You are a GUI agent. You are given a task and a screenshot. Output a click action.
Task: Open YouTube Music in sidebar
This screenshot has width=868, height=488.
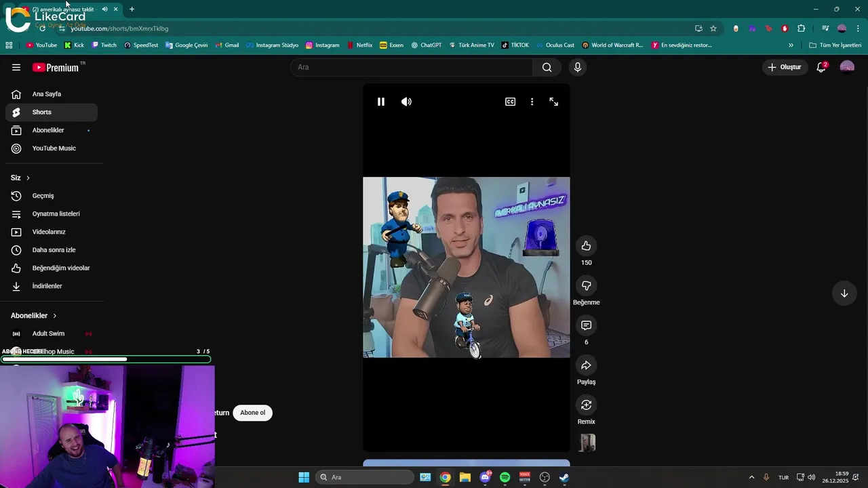pyautogui.click(x=52, y=148)
